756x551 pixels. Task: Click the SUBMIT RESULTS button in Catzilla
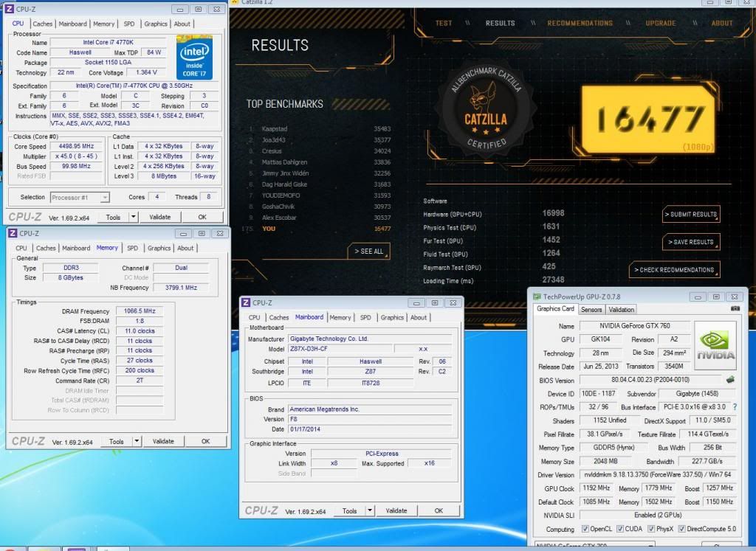pos(691,215)
